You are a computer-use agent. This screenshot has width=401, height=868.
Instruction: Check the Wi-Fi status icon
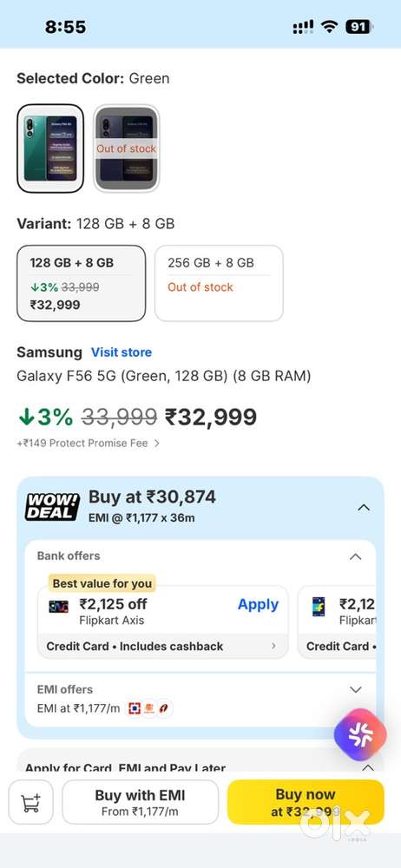330,27
